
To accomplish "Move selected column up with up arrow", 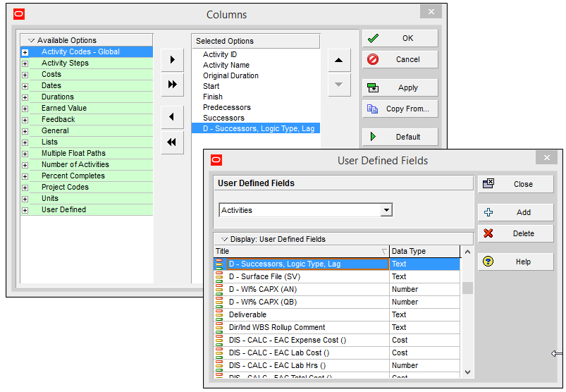I will [x=339, y=60].
